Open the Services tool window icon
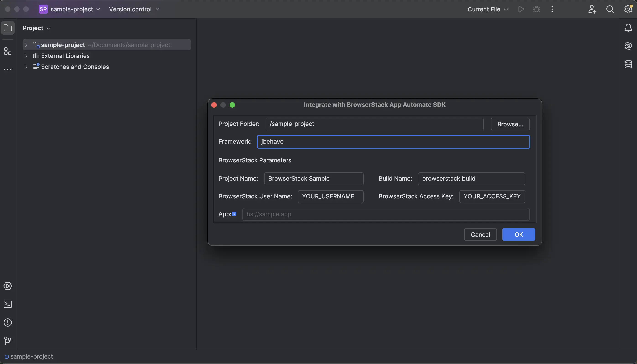The image size is (637, 364). point(8,286)
